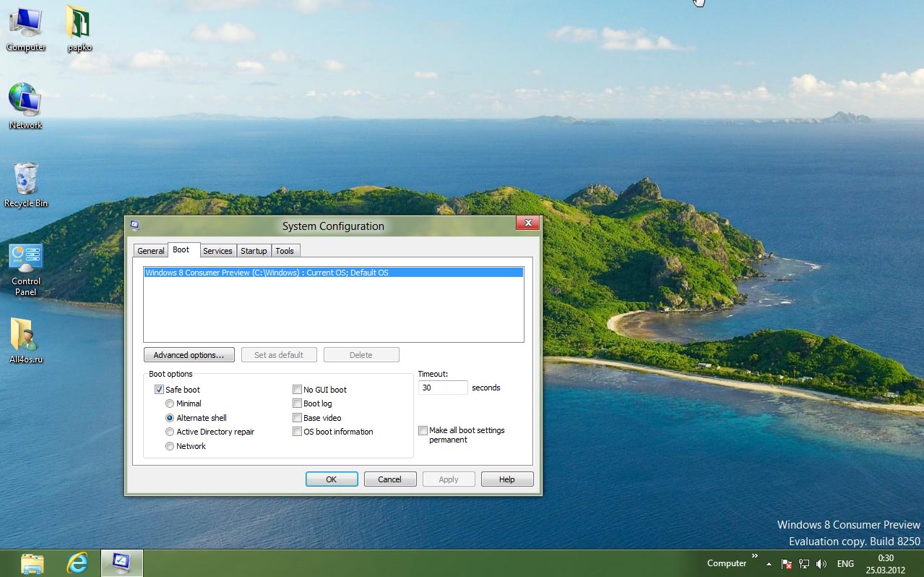Viewport: 924px width, 577px height.
Task: Open the Recycle Bin icon
Action: tap(26, 184)
